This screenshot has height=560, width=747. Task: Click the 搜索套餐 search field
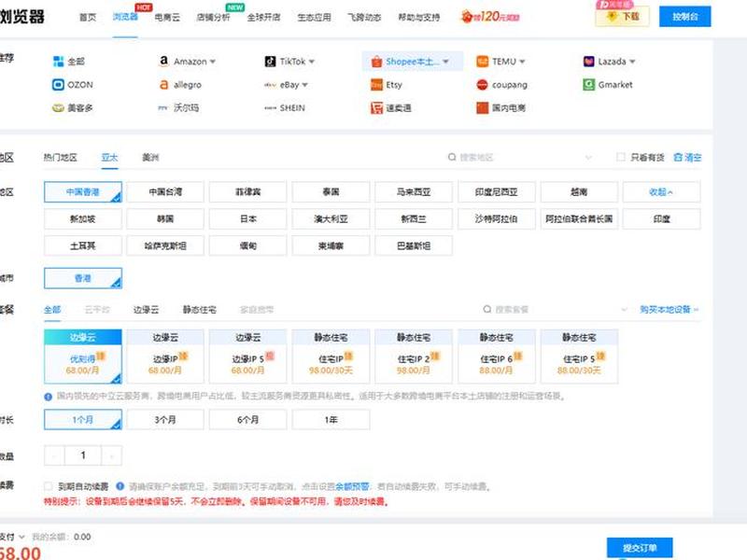pyautogui.click(x=555, y=310)
